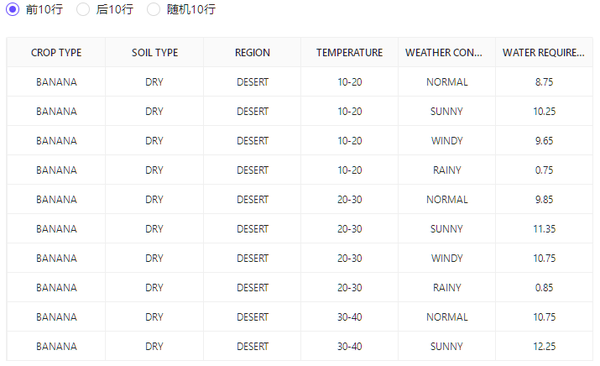Click the cell showing 9.85

[544, 199]
